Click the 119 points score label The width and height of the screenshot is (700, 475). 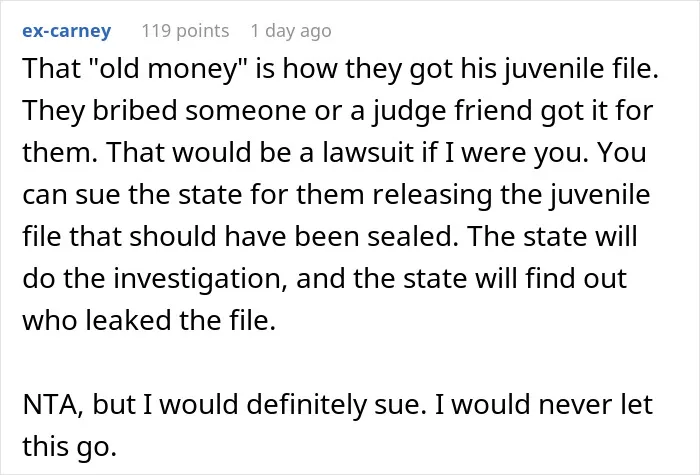pos(185,31)
